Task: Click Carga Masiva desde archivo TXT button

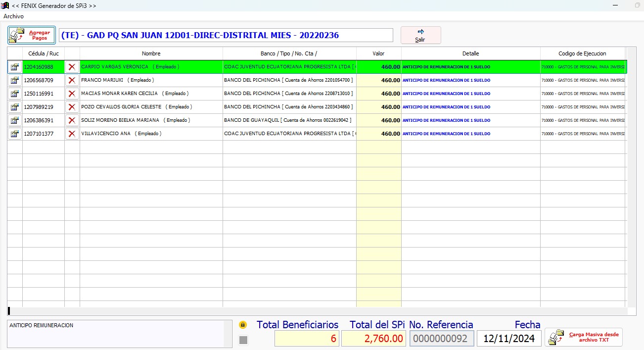Action: coord(584,337)
